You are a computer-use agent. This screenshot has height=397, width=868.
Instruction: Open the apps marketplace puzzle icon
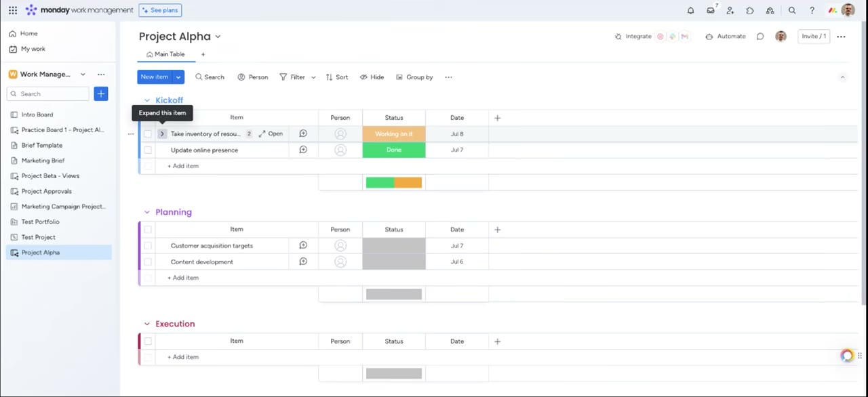750,10
